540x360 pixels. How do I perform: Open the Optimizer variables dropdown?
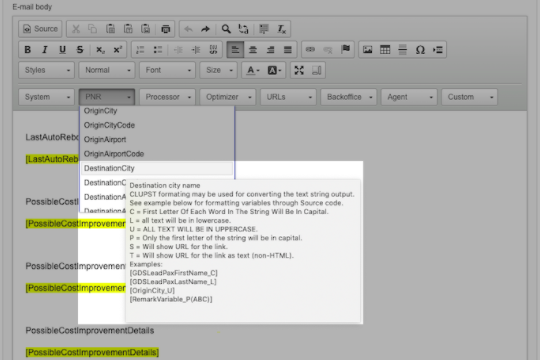(228, 97)
